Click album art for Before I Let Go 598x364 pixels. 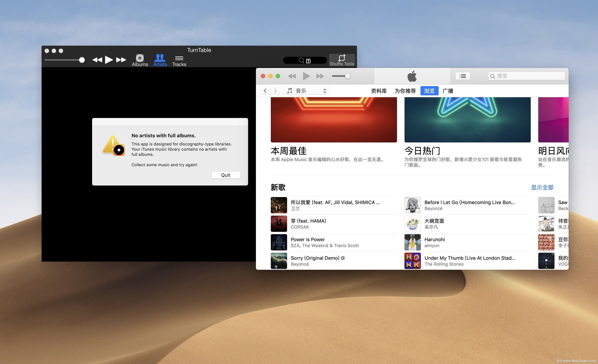point(413,205)
